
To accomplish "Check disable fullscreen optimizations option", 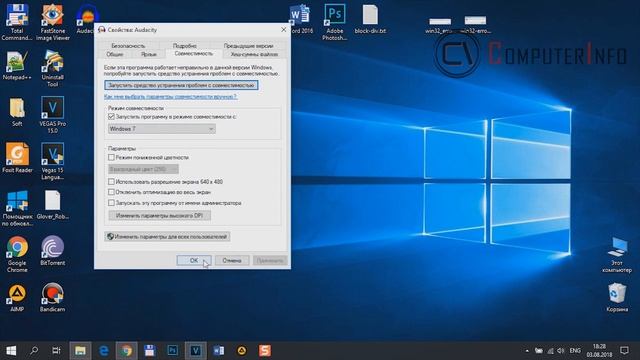I will click(x=111, y=192).
